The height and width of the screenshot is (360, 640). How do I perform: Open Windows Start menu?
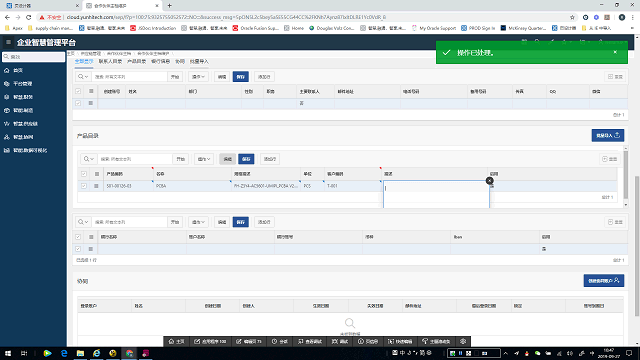click(8, 353)
